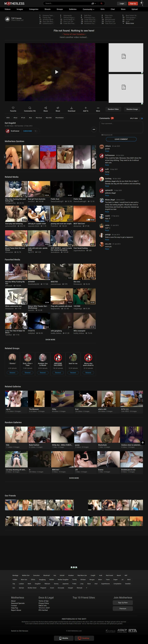Switch to the Desktop site version

[84, 638]
